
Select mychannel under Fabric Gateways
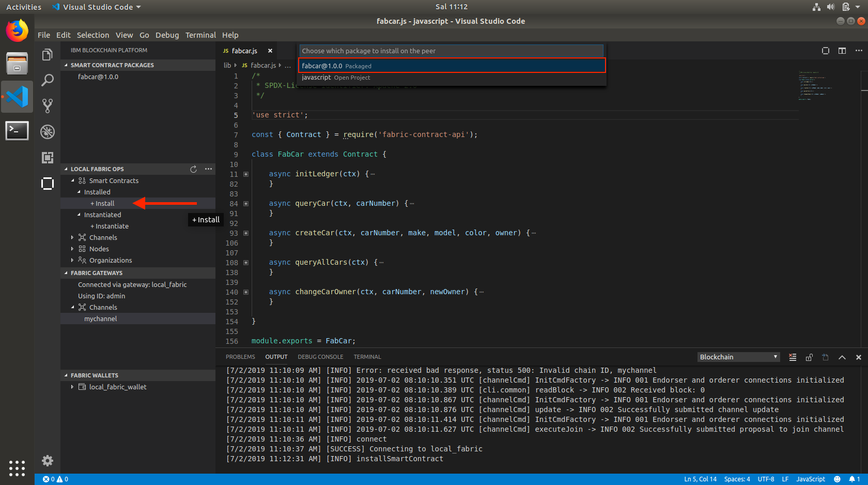pyautogui.click(x=101, y=319)
